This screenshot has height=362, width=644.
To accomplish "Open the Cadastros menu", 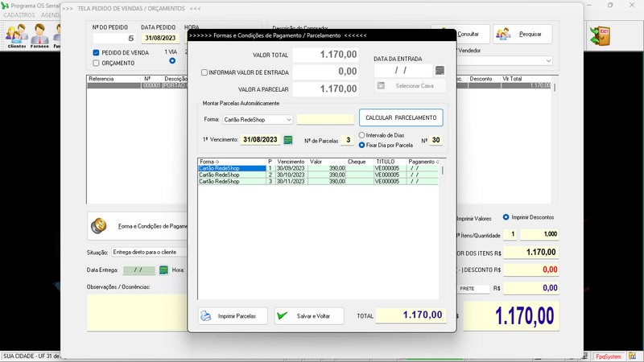I will (19, 15).
